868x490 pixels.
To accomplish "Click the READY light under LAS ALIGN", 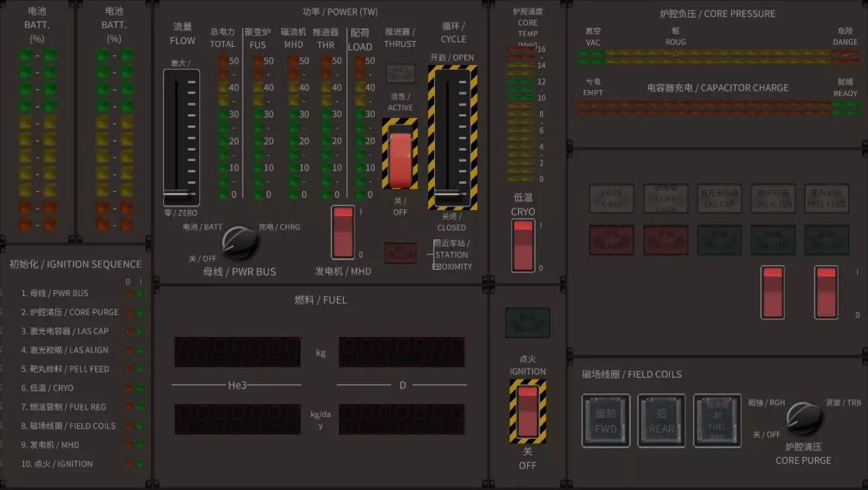I will 773,240.
